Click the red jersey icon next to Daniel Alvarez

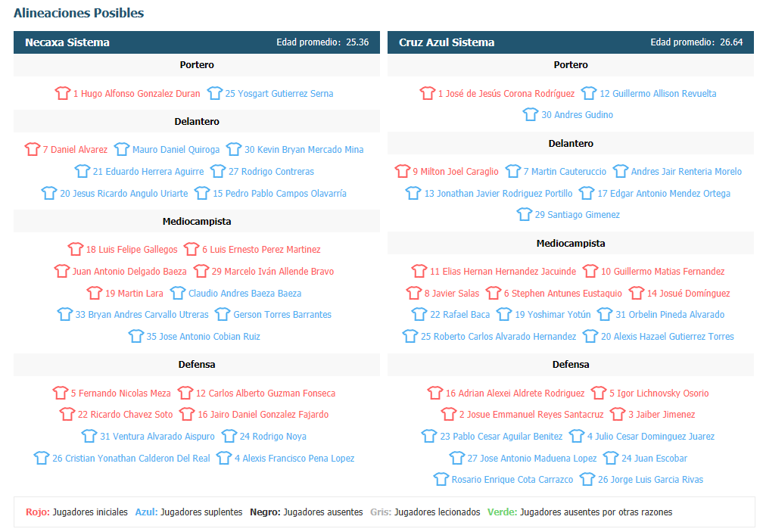[32, 149]
